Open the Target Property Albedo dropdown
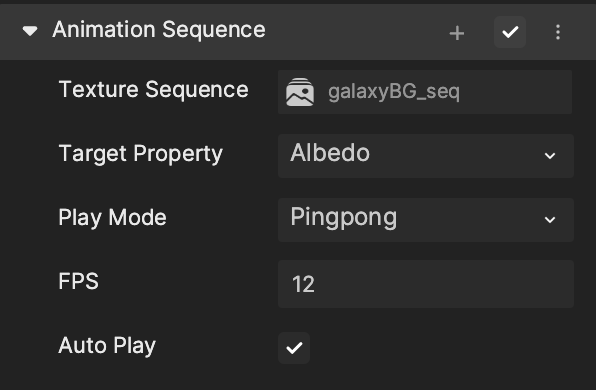596x390 pixels. (x=426, y=156)
